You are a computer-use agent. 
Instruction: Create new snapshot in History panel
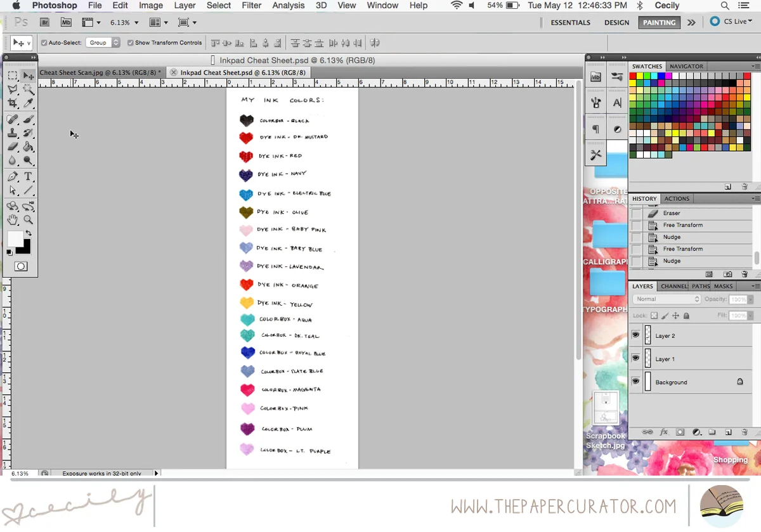pyautogui.click(x=728, y=274)
